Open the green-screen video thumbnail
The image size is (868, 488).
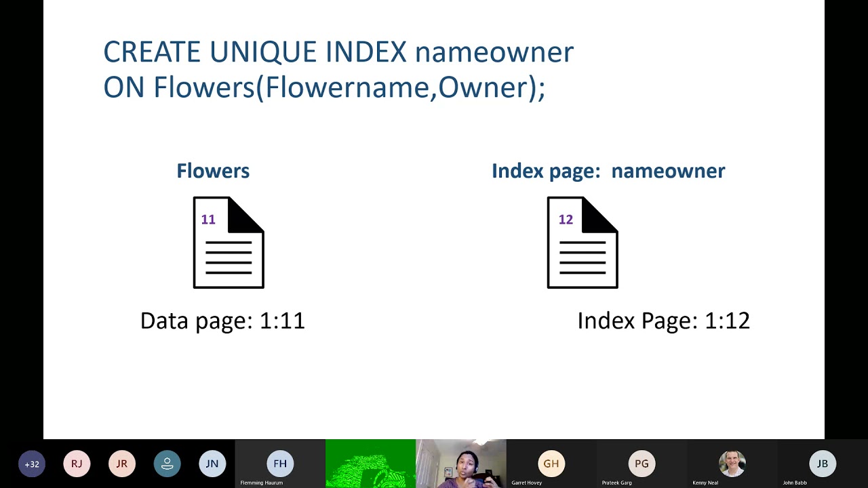coord(370,464)
